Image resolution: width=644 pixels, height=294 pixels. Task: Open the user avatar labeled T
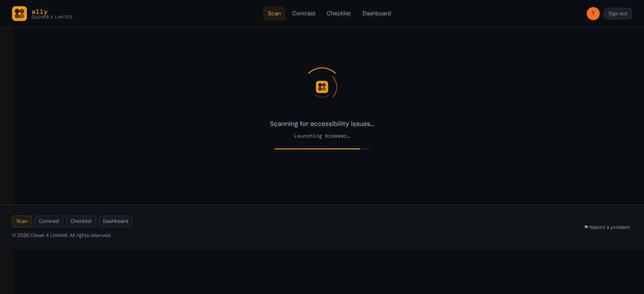(x=593, y=13)
